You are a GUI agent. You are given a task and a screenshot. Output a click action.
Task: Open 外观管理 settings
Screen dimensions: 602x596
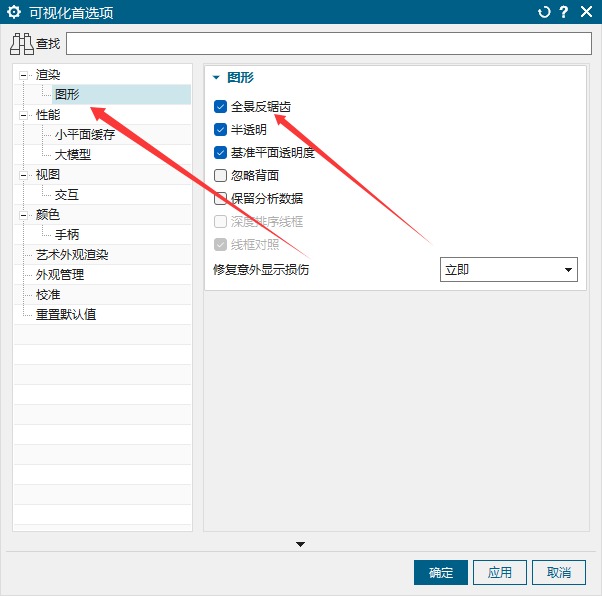coord(60,274)
